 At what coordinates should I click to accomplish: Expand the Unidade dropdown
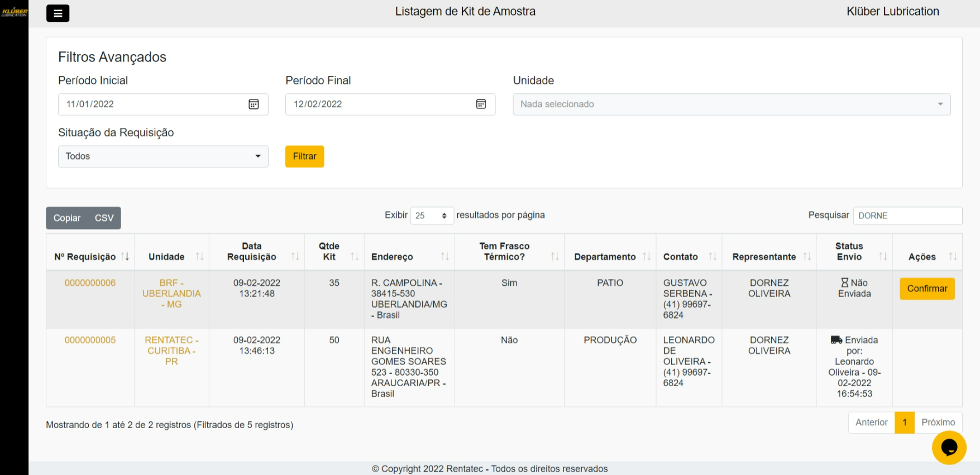tap(732, 104)
